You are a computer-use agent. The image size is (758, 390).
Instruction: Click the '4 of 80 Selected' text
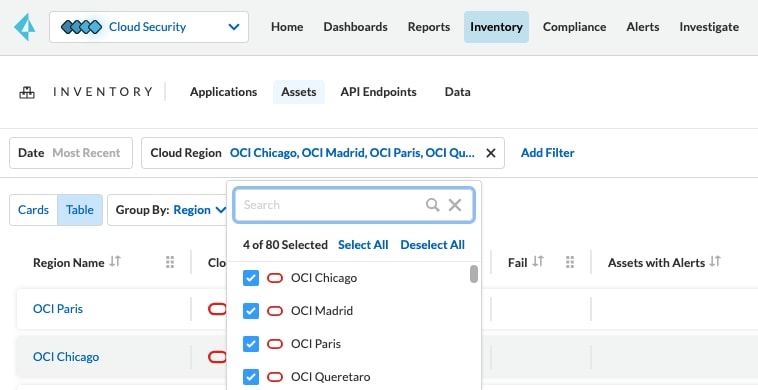tap(285, 245)
